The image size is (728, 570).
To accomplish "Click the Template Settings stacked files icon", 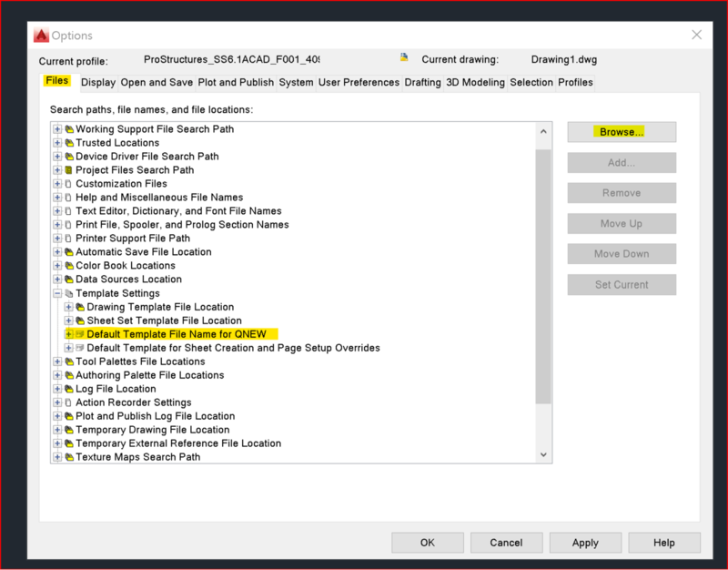I will [69, 293].
